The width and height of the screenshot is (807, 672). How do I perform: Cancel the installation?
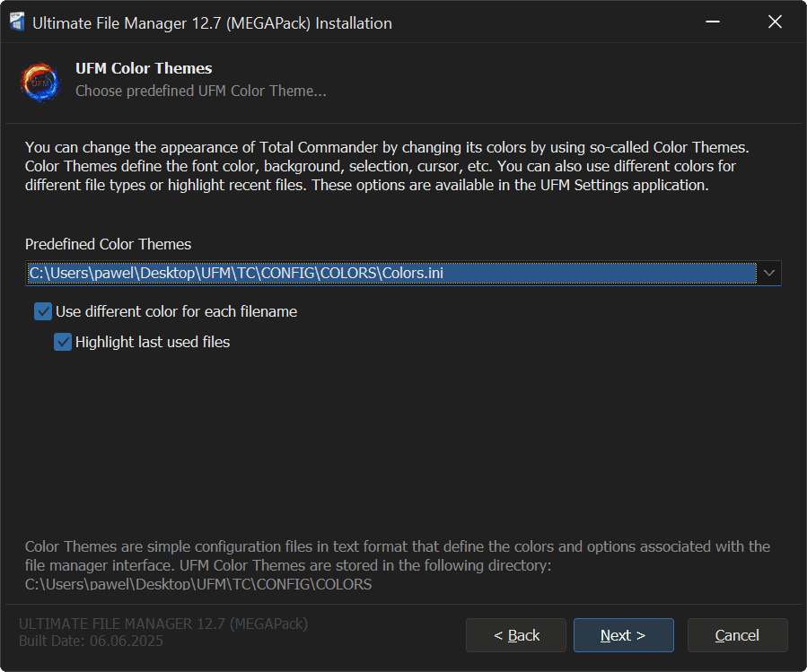click(x=737, y=635)
